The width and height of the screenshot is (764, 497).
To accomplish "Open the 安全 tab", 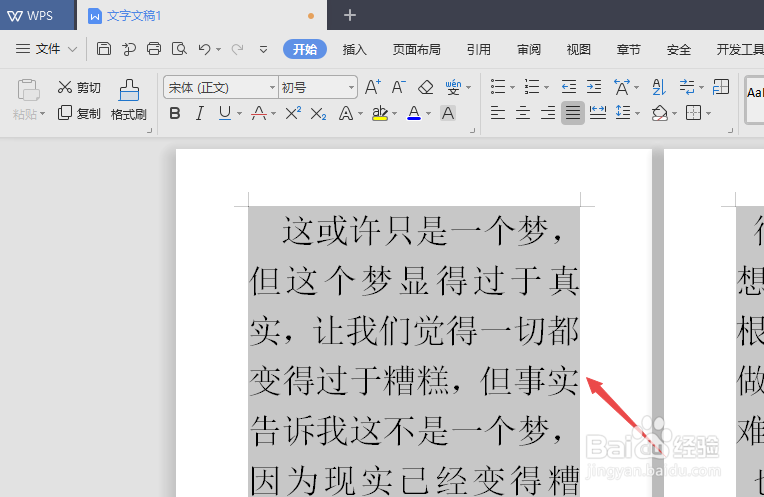I will pos(679,49).
